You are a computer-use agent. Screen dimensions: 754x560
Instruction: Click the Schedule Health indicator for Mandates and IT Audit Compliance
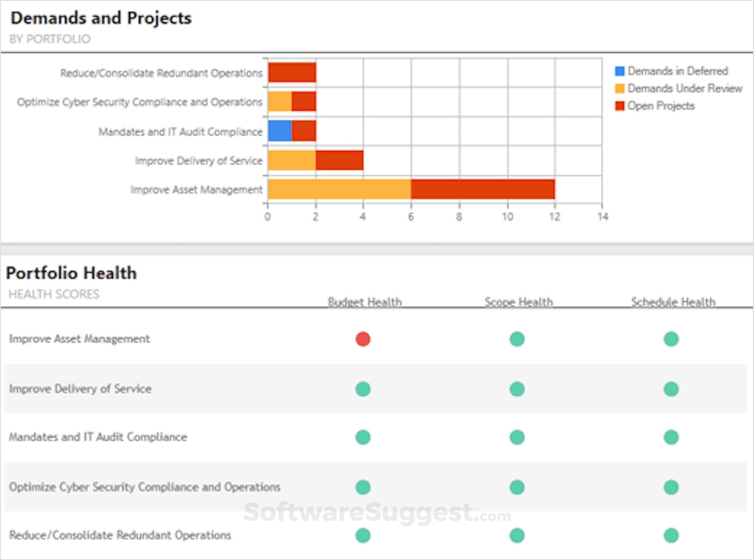671,437
